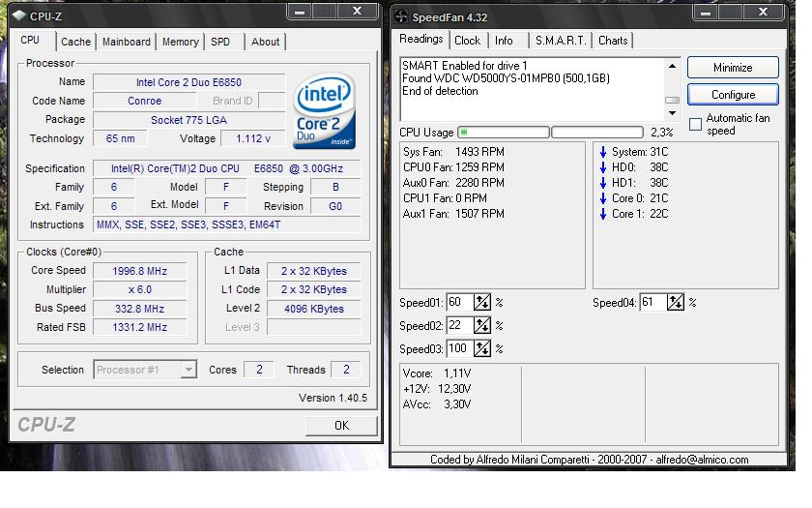This screenshot has height=508, width=812.
Task: Switch to the Cache tab in CPU-Z
Action: click(75, 42)
